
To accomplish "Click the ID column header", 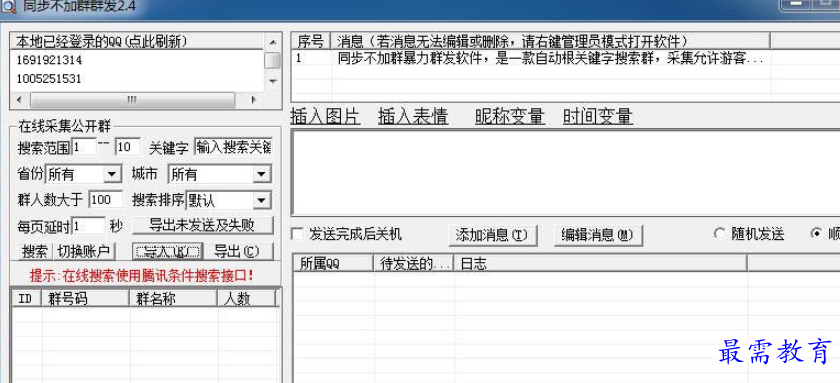I will 27,298.
